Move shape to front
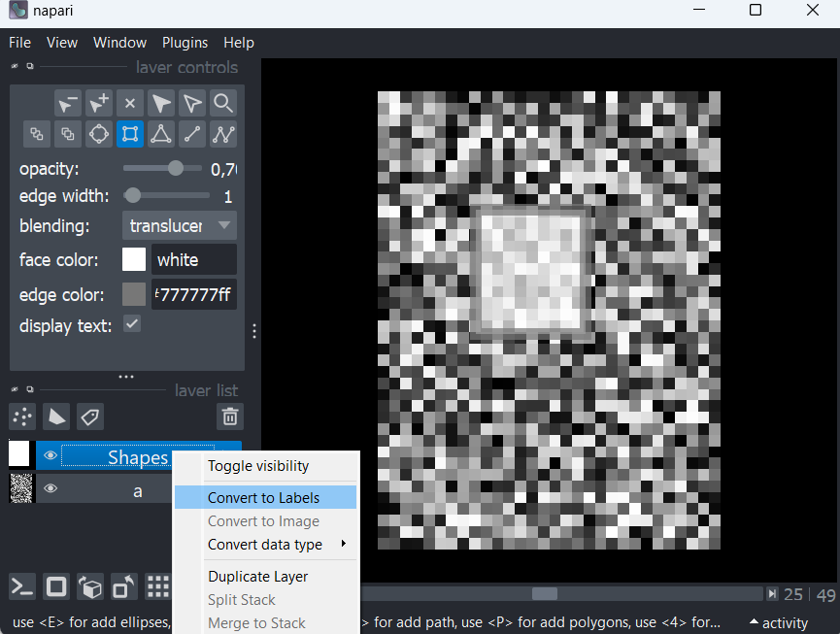The image size is (840, 634). pos(68,134)
